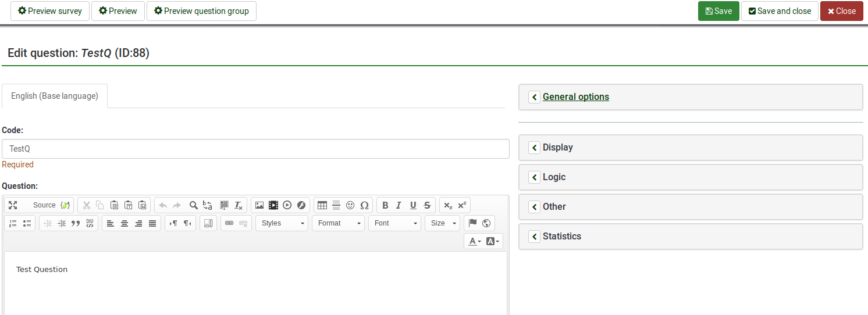
Task: Insert a link using the chain icon
Action: 229,223
